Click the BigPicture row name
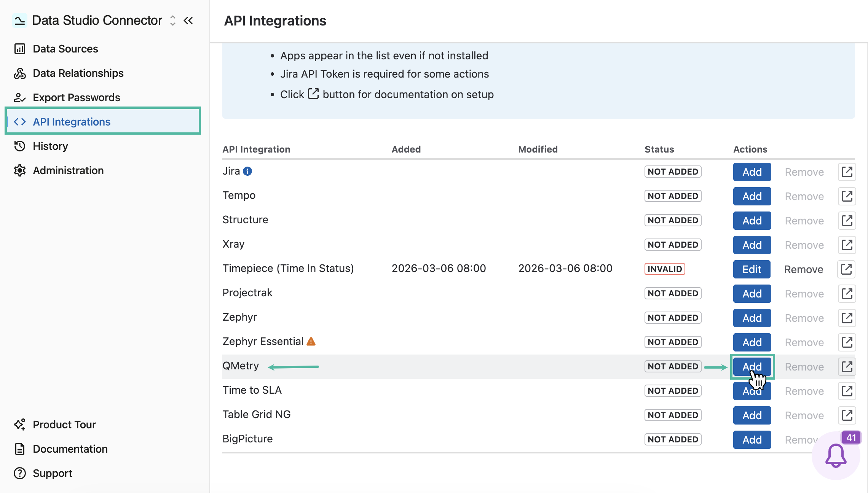This screenshot has height=493, width=868. tap(247, 439)
